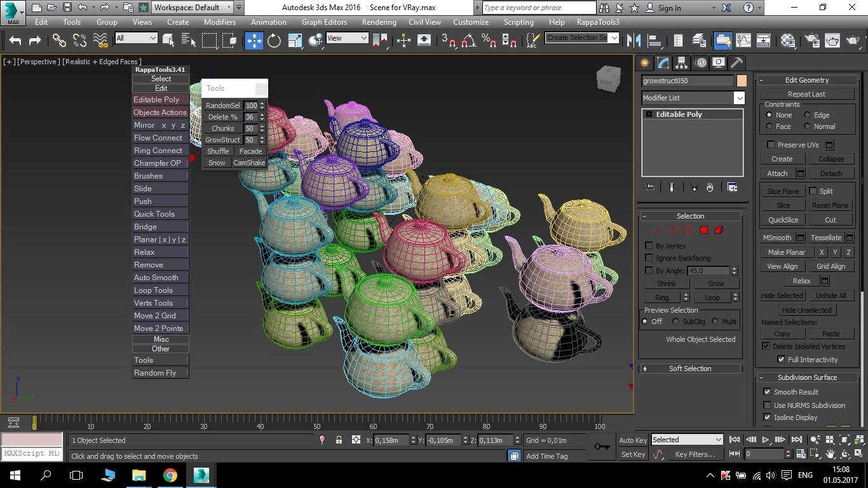Viewport: 868px width, 488px height.
Task: Open Render Setup dialog
Action: 812,40
